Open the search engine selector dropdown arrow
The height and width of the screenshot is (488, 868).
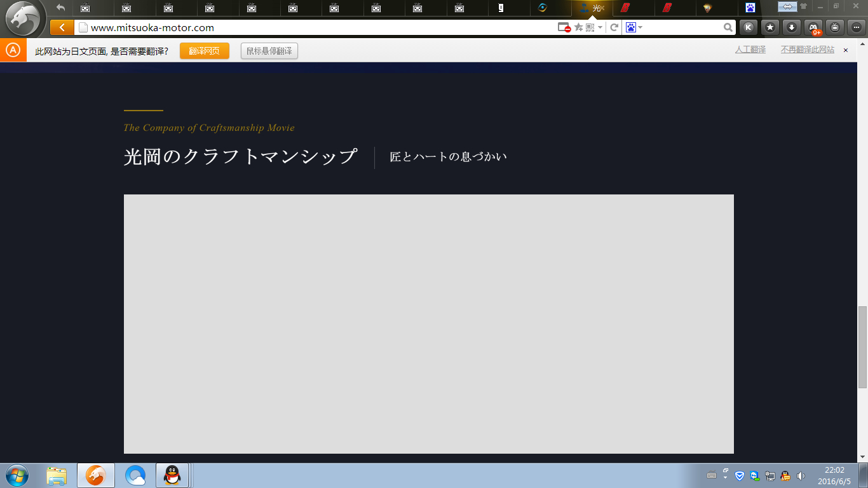click(x=640, y=27)
